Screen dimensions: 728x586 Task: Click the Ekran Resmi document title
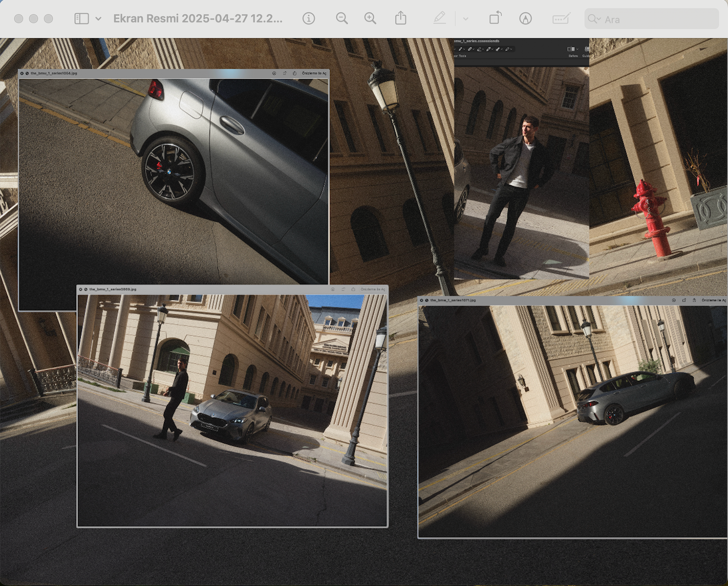pos(198,19)
